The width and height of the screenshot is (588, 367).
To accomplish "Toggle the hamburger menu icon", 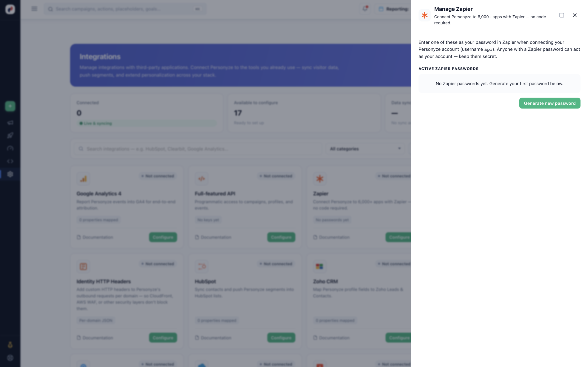I will pos(34,9).
